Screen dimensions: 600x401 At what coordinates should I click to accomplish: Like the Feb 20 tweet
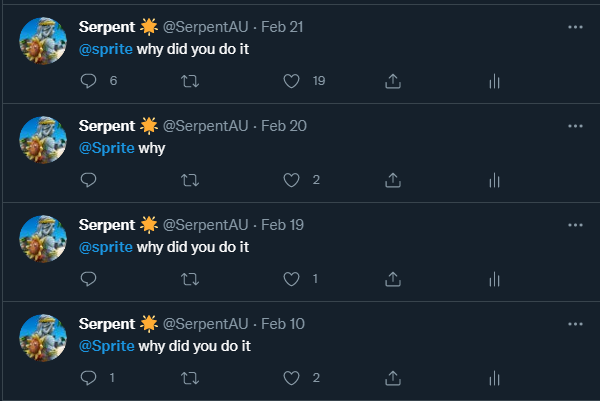(x=292, y=180)
